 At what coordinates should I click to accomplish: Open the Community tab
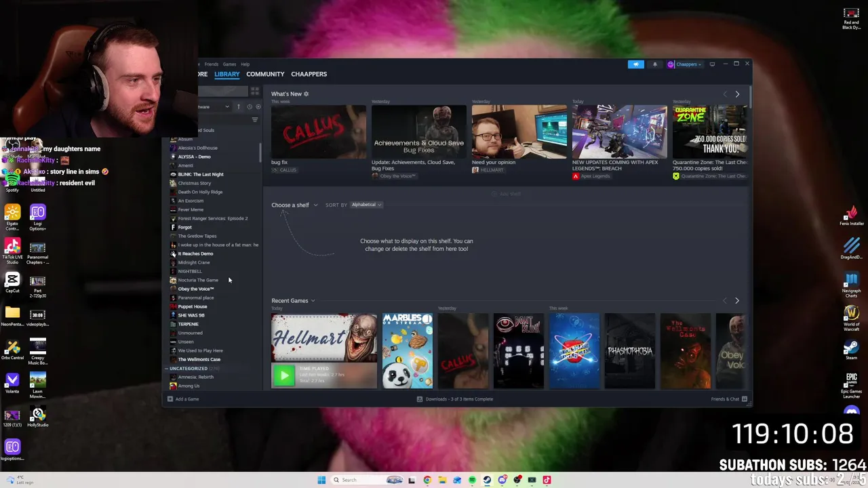coord(265,74)
